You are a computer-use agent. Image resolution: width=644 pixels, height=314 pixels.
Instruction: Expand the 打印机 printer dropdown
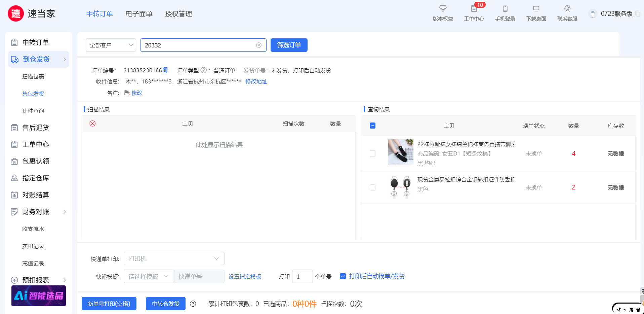click(174, 258)
